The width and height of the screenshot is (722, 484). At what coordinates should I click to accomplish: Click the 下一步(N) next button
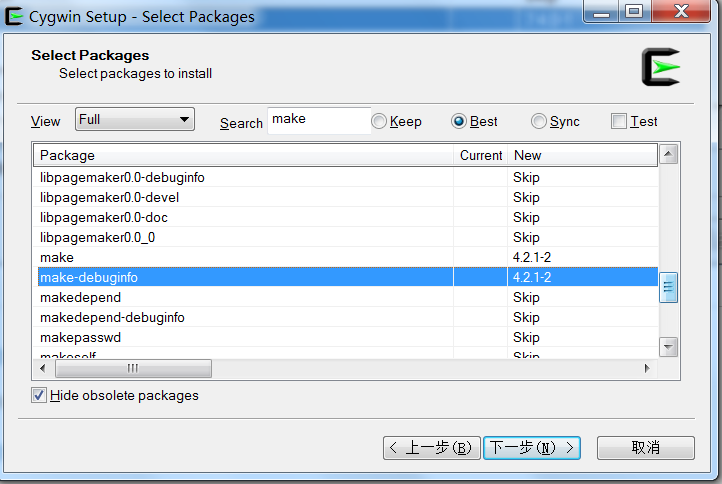[x=532, y=448]
